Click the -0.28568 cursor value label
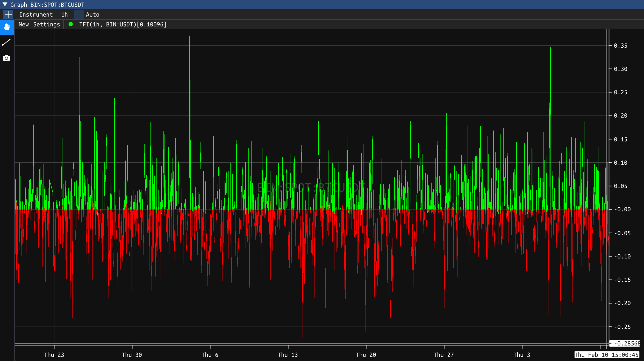Image resolution: width=644 pixels, height=361 pixels. pos(625,343)
